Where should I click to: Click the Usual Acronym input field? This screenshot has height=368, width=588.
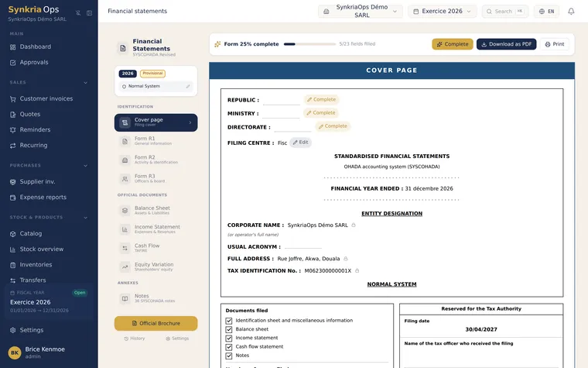pos(303,246)
